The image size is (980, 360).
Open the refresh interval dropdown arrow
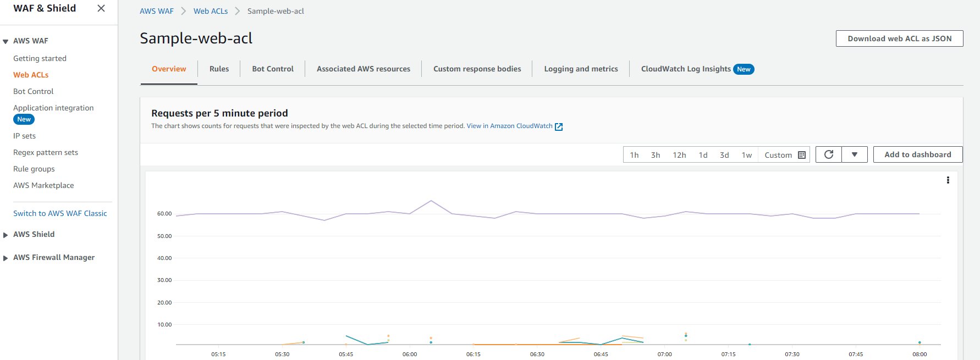click(855, 154)
